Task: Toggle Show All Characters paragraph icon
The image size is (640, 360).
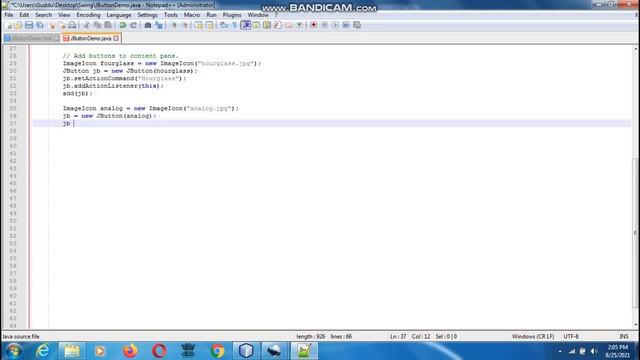Action: tap(234, 25)
